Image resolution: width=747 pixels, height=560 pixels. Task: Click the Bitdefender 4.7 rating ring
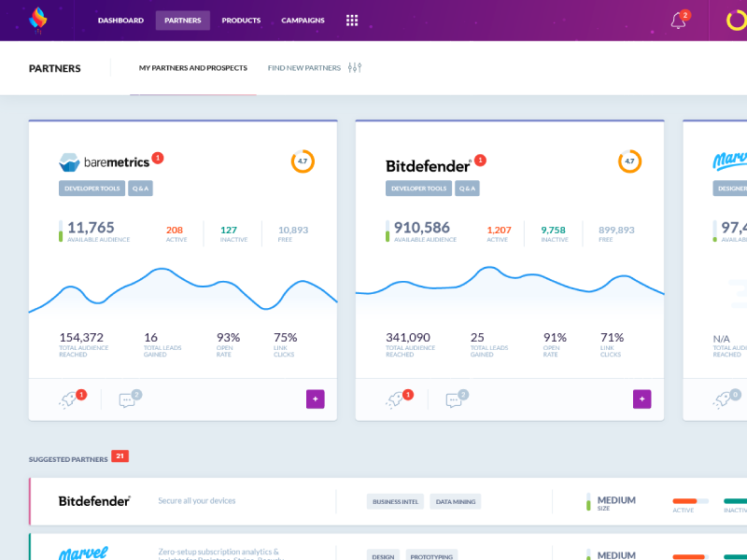pyautogui.click(x=629, y=161)
